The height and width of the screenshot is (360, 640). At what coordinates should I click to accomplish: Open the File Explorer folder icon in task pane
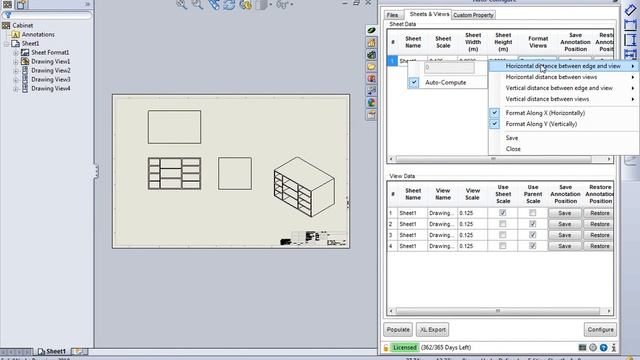click(371, 67)
